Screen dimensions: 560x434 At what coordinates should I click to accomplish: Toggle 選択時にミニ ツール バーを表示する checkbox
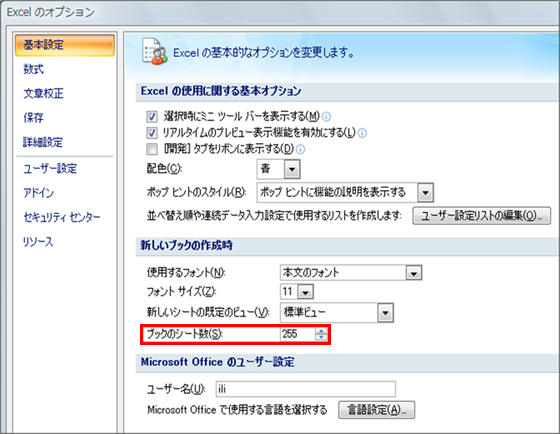(152, 116)
